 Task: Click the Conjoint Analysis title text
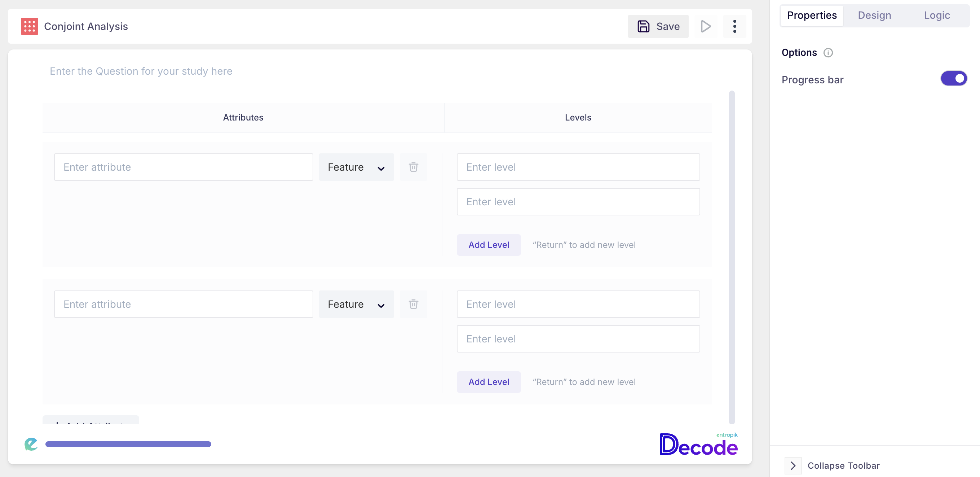[86, 26]
